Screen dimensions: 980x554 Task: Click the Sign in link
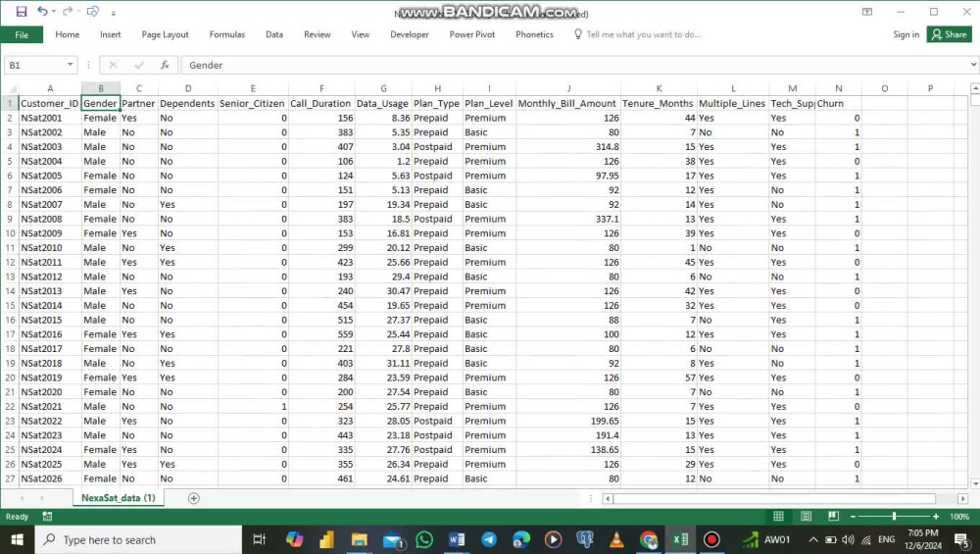[906, 34]
